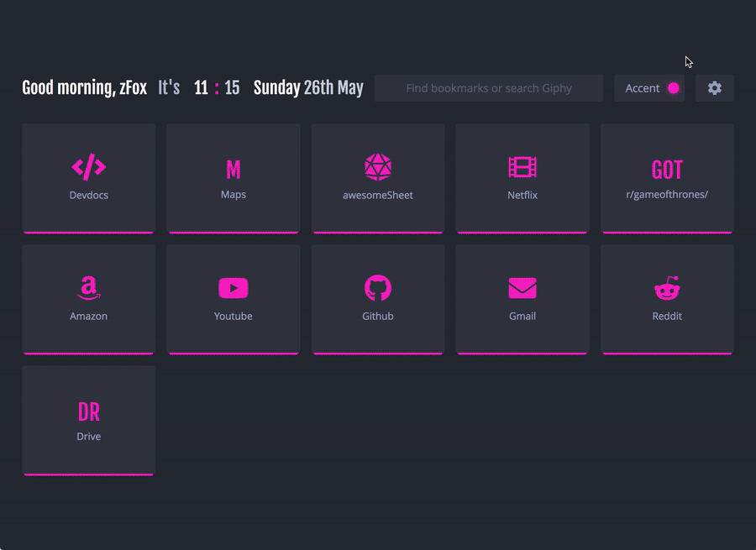Open the settings gear
Image resolution: width=756 pixels, height=550 pixels.
(714, 87)
